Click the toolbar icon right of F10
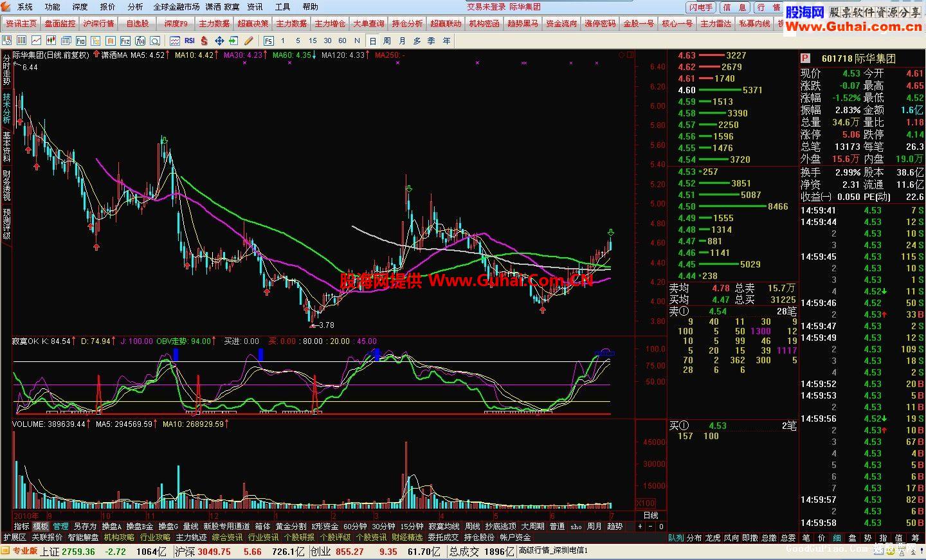Image resolution: width=926 pixels, height=560 pixels. pos(96,41)
